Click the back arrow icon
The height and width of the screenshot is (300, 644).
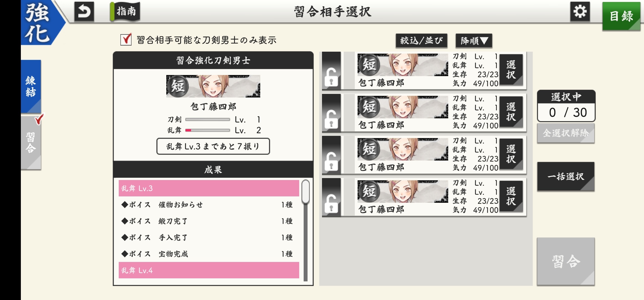pyautogui.click(x=84, y=12)
